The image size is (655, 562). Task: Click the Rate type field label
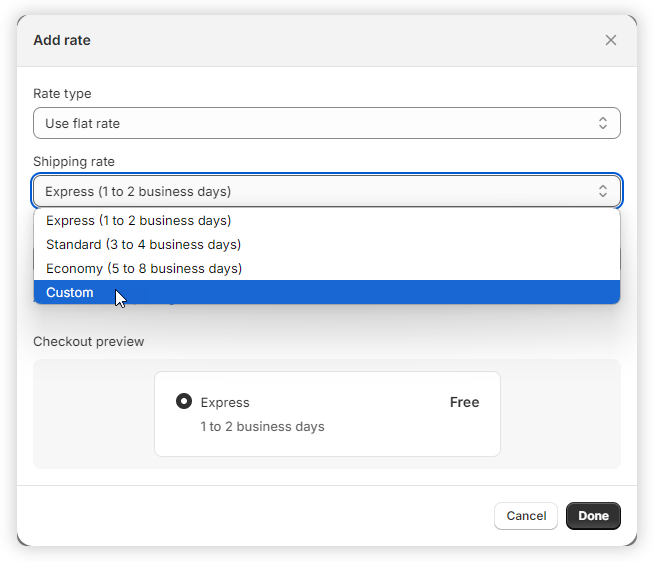62,93
